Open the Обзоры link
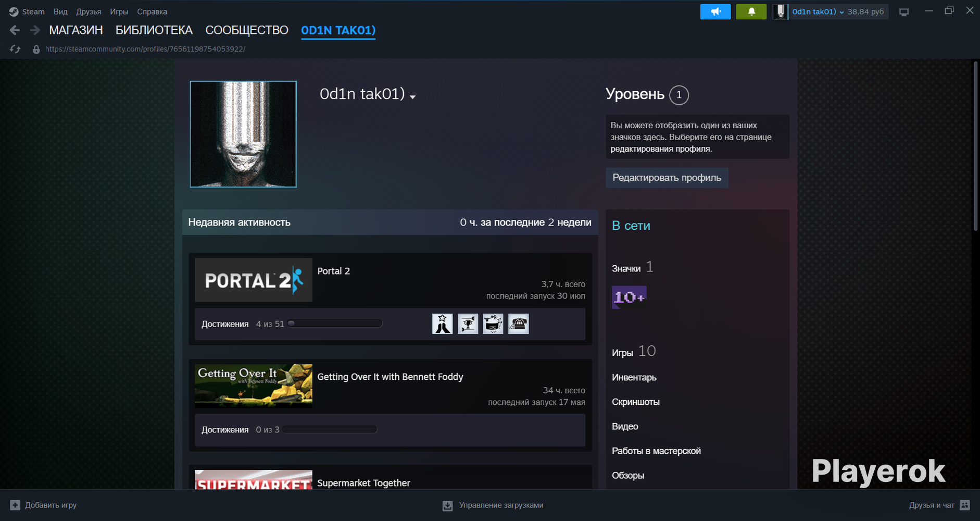 click(x=628, y=475)
